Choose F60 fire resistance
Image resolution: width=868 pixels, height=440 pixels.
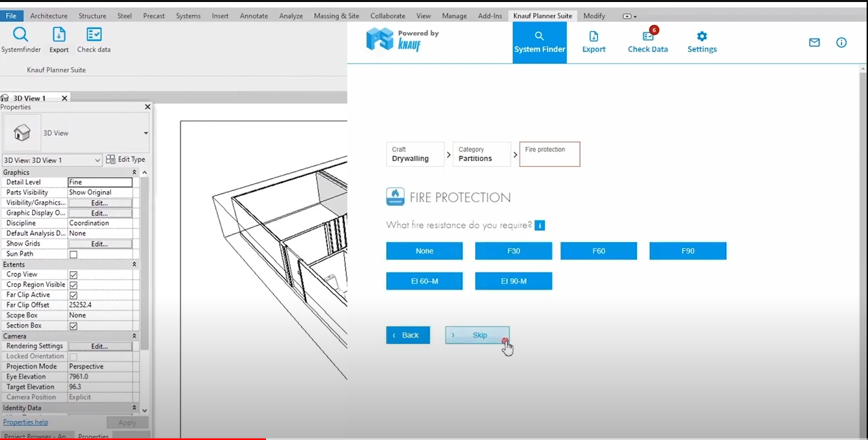[599, 251]
